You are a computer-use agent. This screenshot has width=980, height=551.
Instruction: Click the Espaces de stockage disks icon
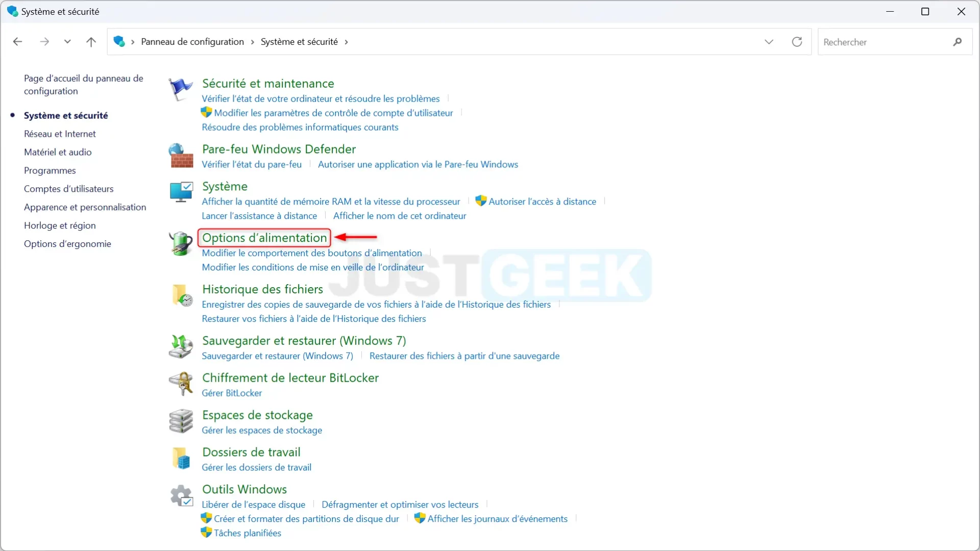(x=181, y=421)
